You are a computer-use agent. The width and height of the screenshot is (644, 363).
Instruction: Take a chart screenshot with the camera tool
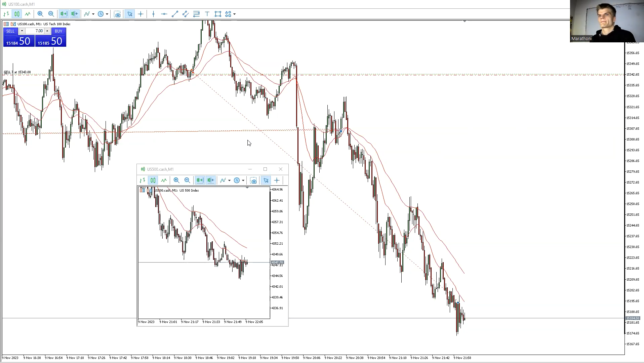click(117, 14)
